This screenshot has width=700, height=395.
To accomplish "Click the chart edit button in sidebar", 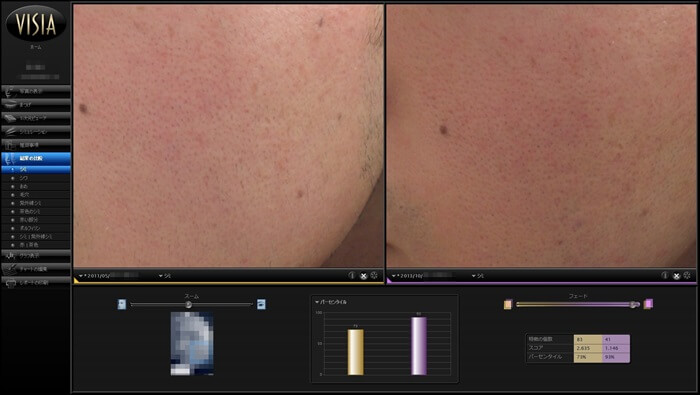I will coord(36,269).
